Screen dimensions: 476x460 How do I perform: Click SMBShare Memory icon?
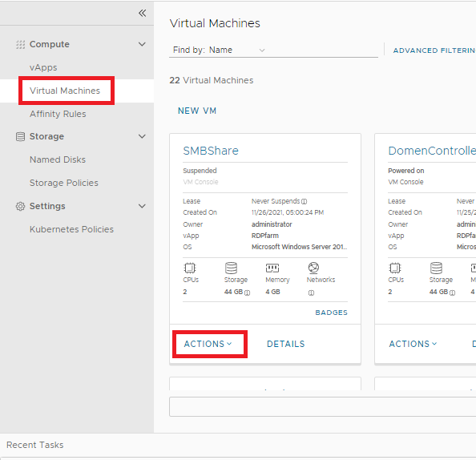click(272, 268)
